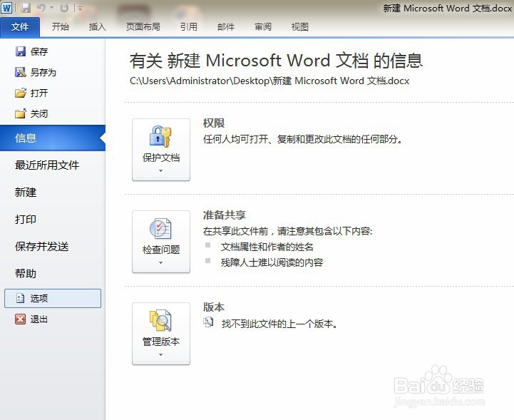Click the text 残障人士难以阅读的内容
Screen dimensions: 514x420
(x=272, y=262)
